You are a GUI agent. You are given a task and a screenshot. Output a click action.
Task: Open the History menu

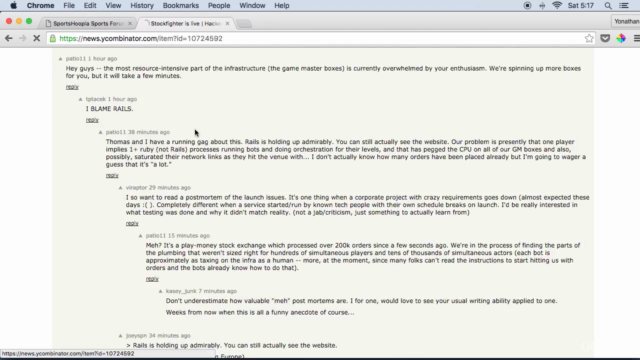pyautogui.click(x=142, y=6)
